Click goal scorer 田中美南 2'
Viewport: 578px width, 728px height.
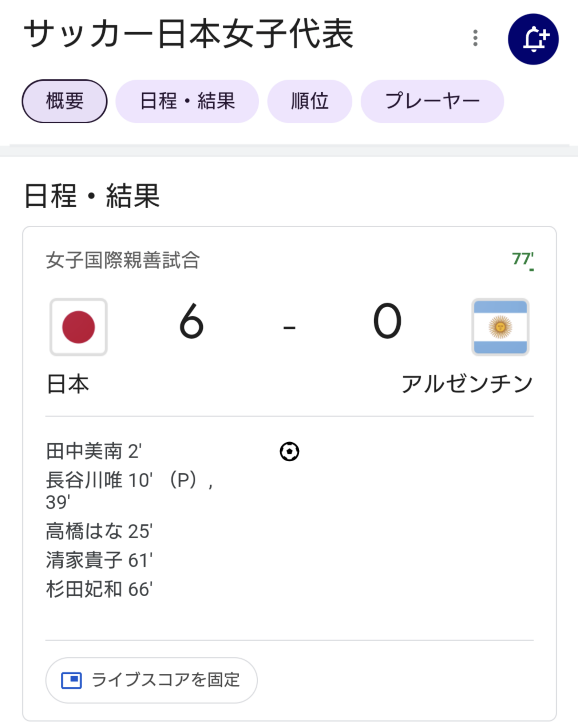[94, 451]
